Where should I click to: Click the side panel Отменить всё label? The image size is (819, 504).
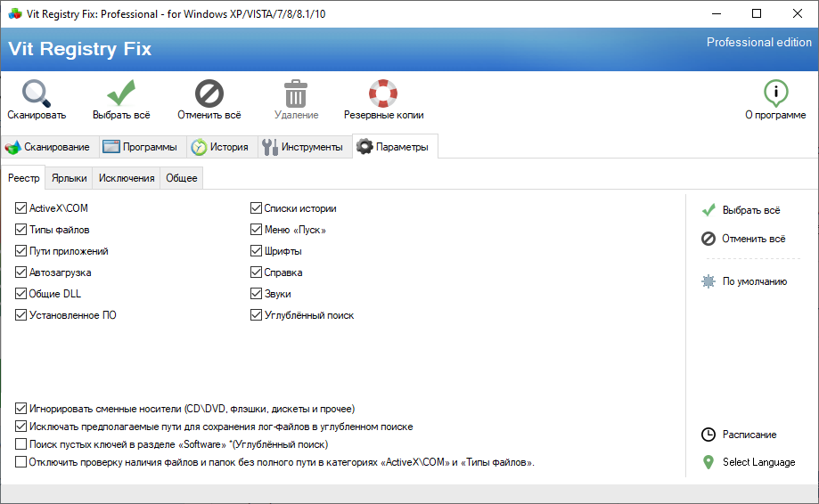click(x=754, y=239)
